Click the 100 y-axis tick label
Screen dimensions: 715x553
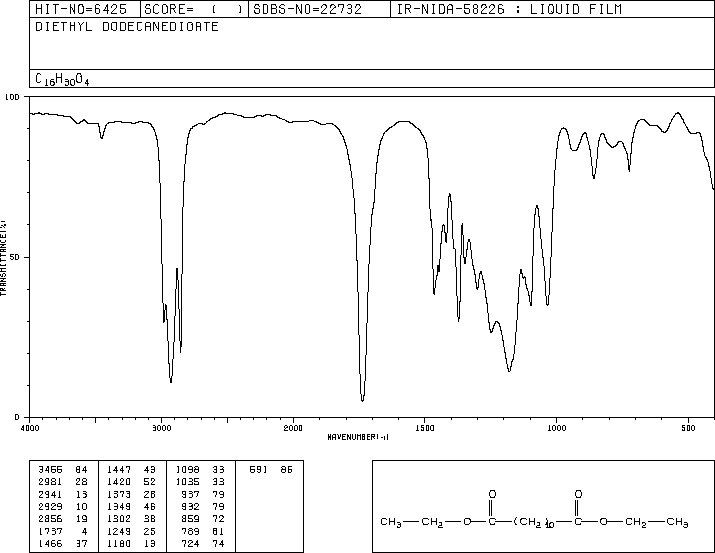click(12, 97)
